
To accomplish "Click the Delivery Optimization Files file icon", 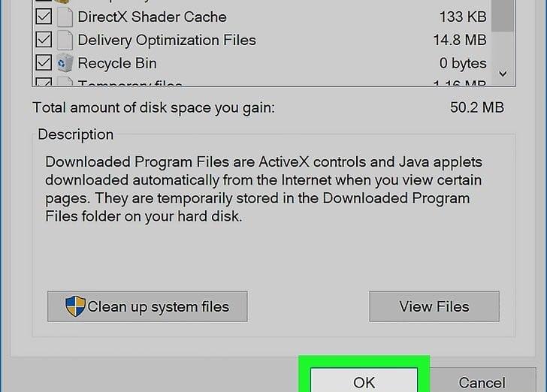I will click(x=65, y=40).
